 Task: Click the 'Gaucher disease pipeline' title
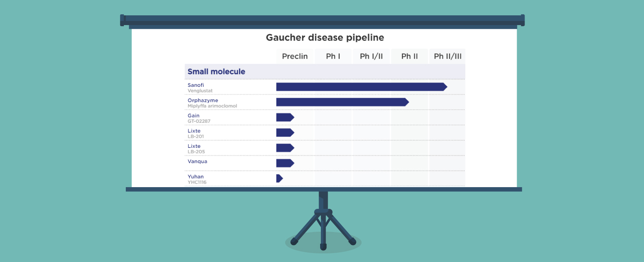click(325, 37)
